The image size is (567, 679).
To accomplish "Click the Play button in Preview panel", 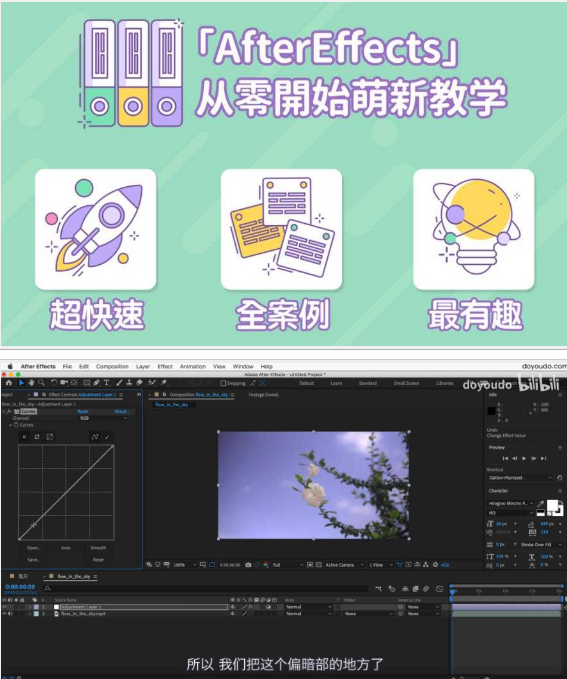I will pyautogui.click(x=524, y=458).
